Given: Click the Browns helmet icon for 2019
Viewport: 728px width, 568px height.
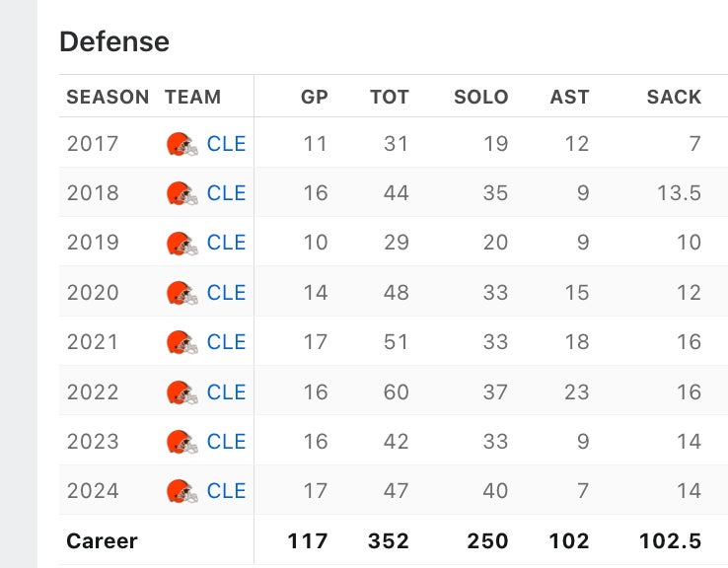Looking at the screenshot, I should [182, 243].
